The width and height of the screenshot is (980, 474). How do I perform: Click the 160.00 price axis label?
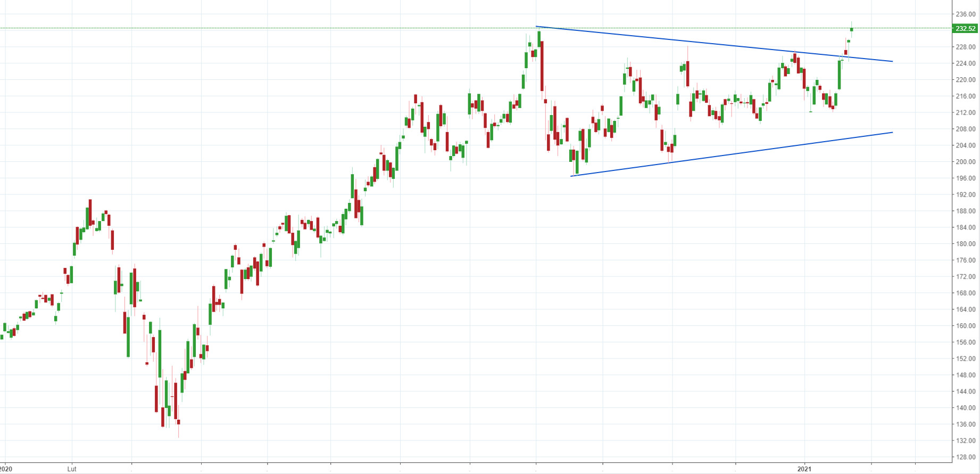[966, 326]
